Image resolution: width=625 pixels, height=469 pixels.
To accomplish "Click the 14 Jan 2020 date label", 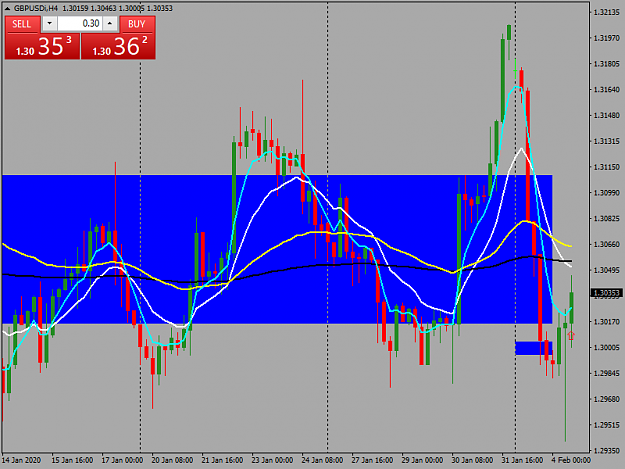I will click(22, 460).
